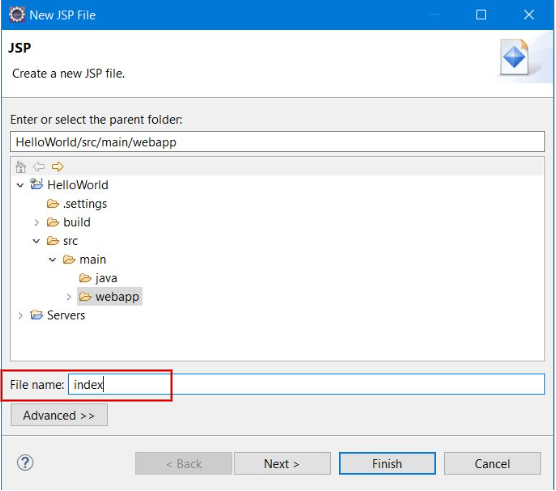Open the Advanced >> options
The height and width of the screenshot is (491, 556).
(x=59, y=415)
